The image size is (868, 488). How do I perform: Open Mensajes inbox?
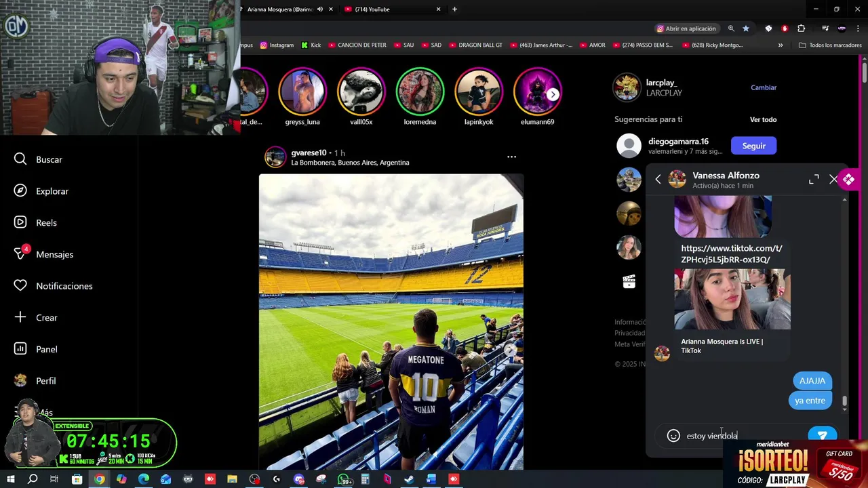pos(43,254)
